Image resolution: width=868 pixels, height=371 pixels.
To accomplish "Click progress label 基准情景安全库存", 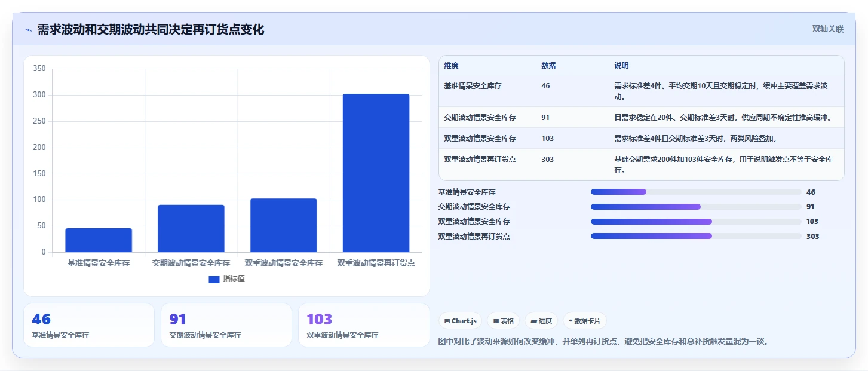I will tap(467, 192).
